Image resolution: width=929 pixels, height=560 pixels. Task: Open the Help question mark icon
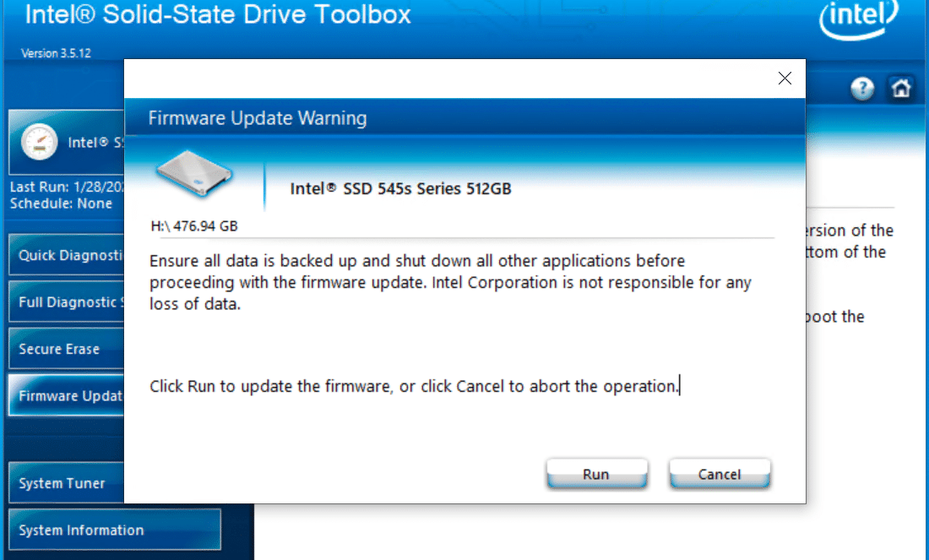(862, 89)
